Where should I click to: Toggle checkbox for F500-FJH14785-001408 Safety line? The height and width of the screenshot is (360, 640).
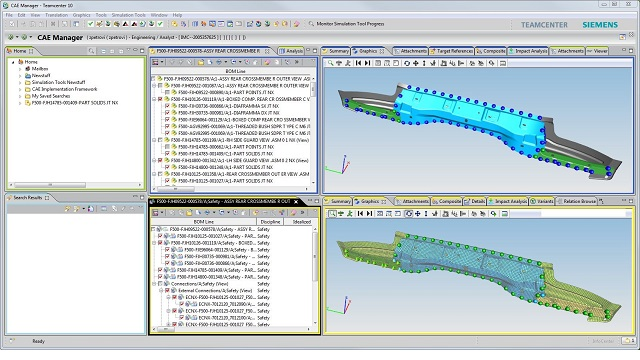(x=160, y=270)
